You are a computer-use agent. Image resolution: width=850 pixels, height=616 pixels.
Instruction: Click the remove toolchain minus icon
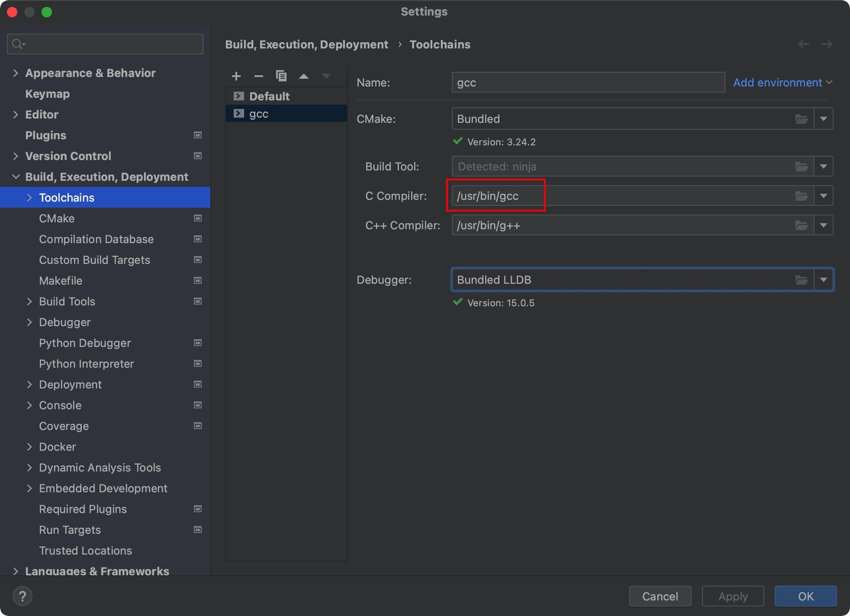[x=259, y=77]
